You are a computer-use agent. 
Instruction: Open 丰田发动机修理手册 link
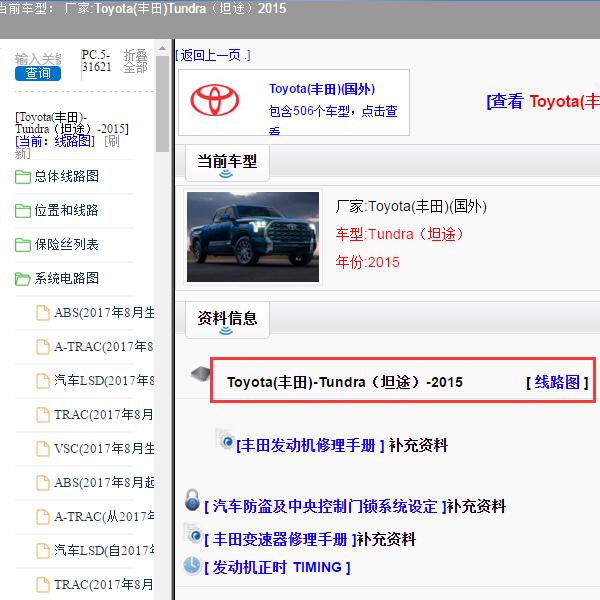coord(310,445)
